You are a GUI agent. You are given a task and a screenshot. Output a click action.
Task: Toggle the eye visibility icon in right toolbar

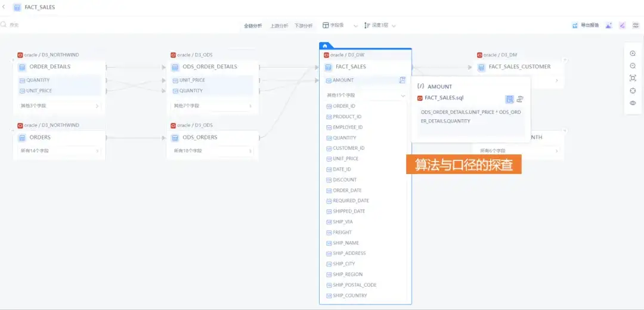point(633,103)
